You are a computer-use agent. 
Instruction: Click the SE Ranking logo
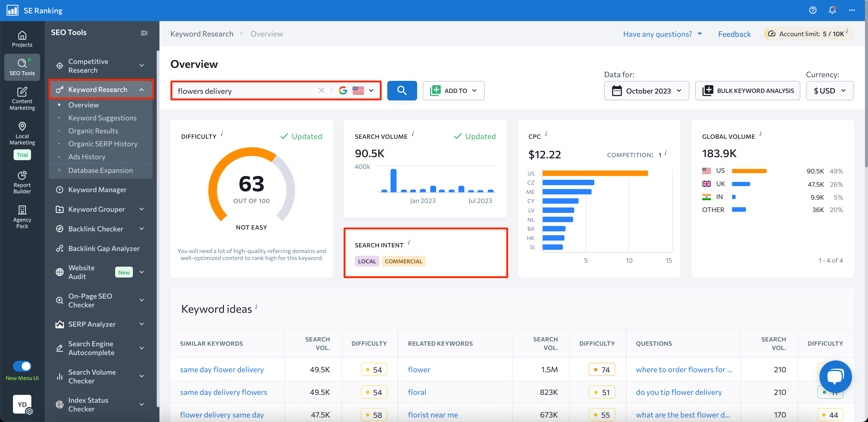pos(34,10)
